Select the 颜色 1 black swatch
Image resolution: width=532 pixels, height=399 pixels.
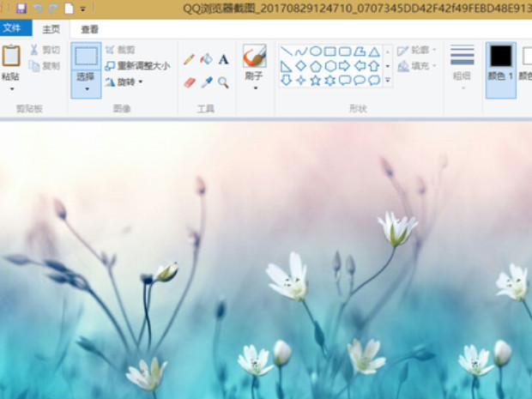point(501,70)
